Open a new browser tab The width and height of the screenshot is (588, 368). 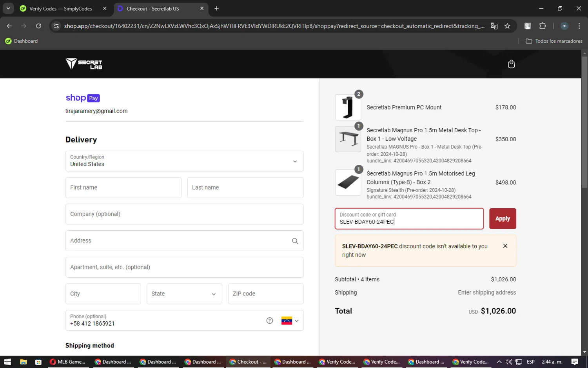(216, 9)
